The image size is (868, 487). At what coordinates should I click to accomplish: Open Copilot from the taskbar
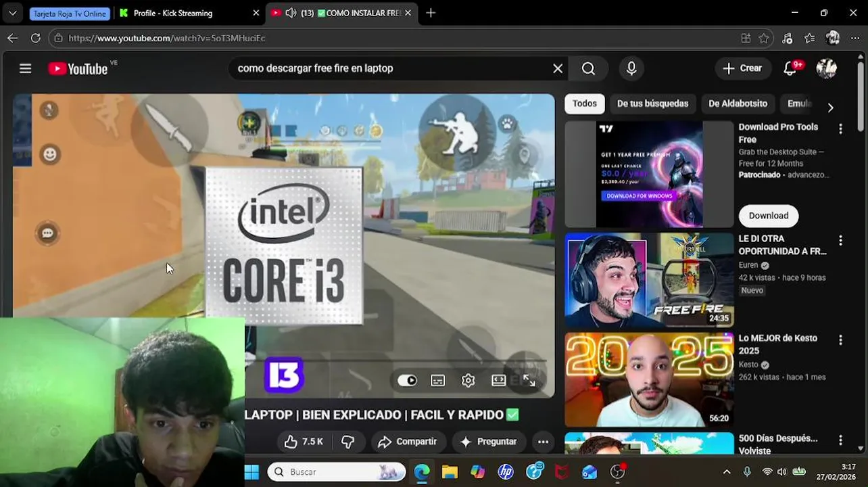click(478, 472)
